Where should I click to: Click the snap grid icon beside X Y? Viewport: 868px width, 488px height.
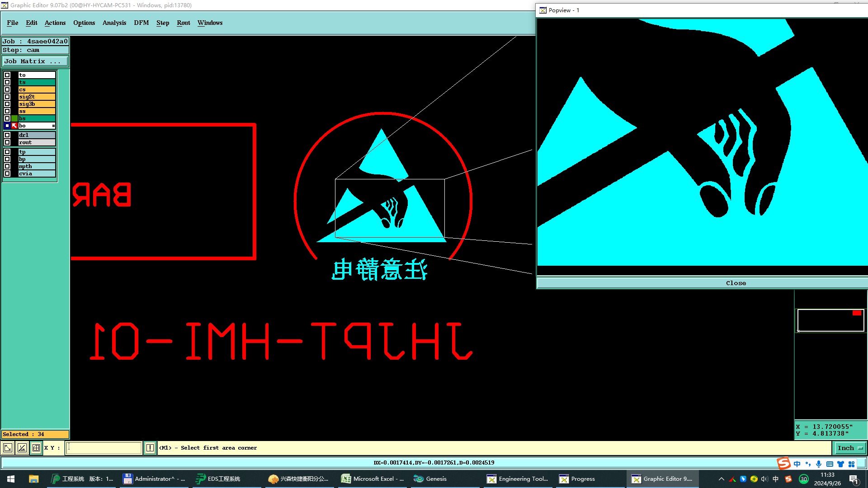[x=36, y=448]
